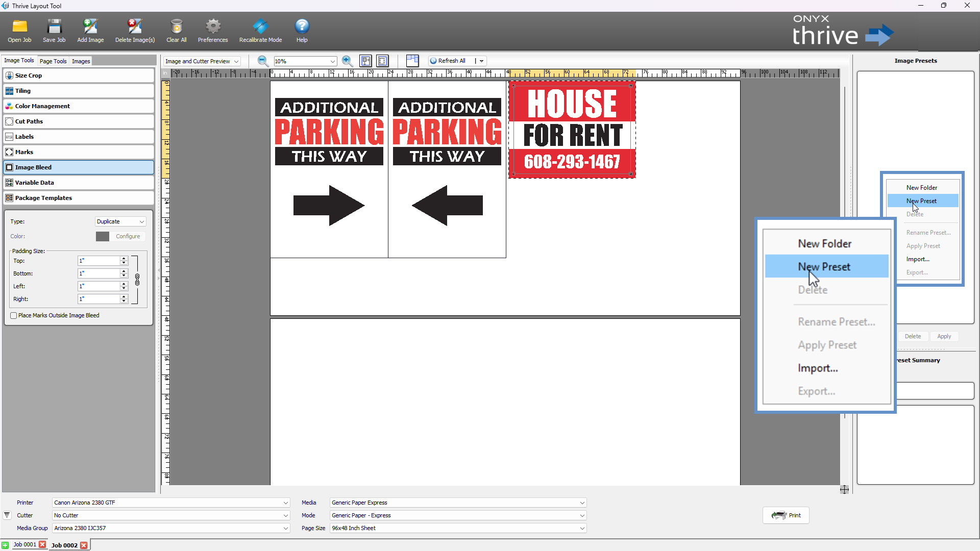Toggle the padding size link chain icon
Image resolution: width=980 pixels, height=551 pixels.
pos(137,280)
